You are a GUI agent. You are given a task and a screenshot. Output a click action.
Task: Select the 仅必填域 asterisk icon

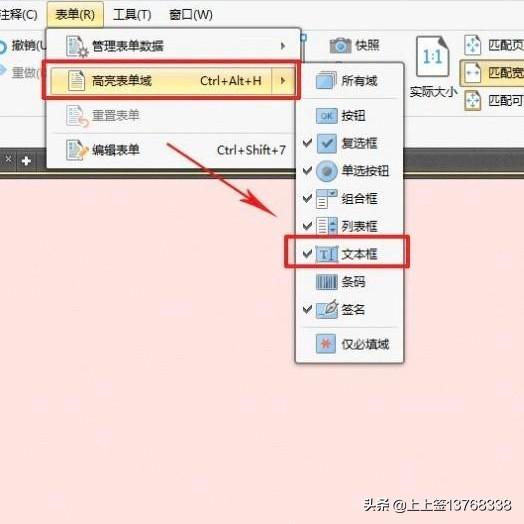[x=326, y=344]
